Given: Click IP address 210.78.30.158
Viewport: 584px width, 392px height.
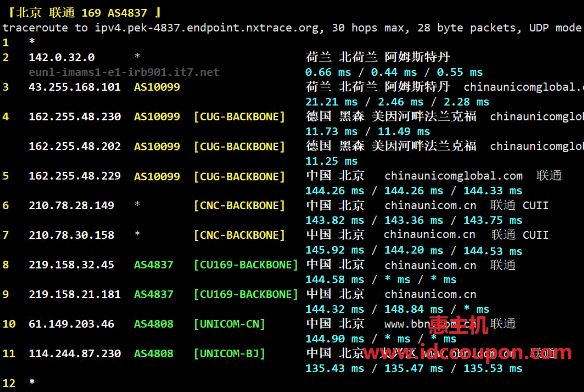Looking at the screenshot, I should [x=72, y=235].
